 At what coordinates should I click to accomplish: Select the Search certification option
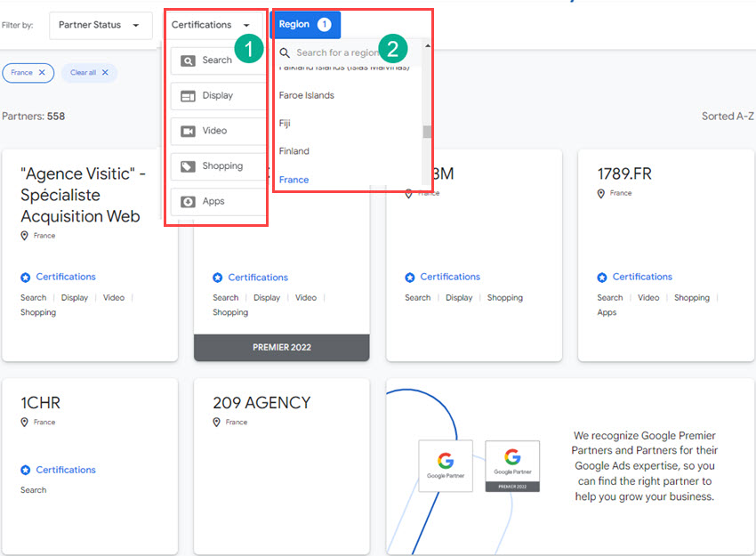click(218, 60)
